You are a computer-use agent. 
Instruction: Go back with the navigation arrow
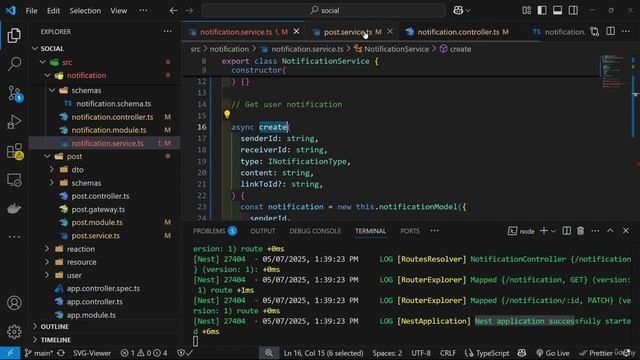coord(173,11)
